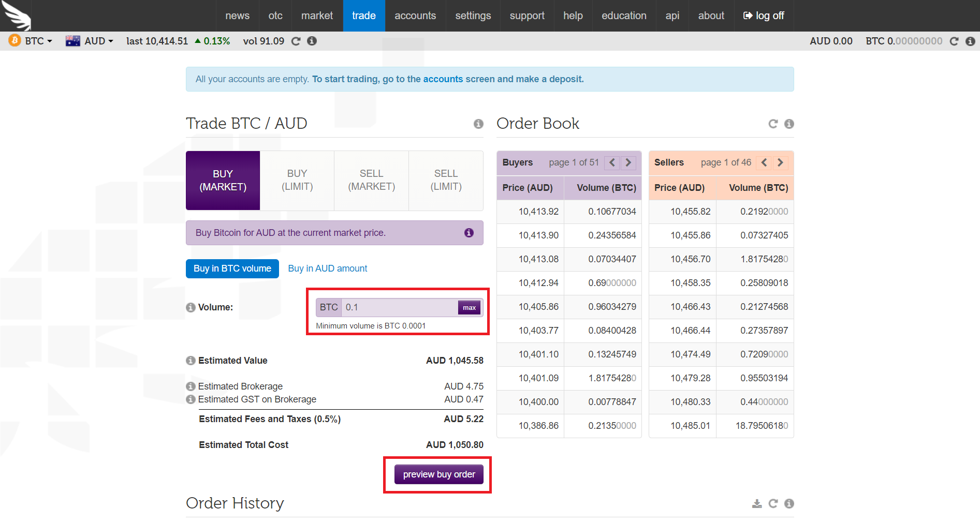Screen dimensions: 980x523
Task: Open the accounts menu item
Action: point(415,16)
